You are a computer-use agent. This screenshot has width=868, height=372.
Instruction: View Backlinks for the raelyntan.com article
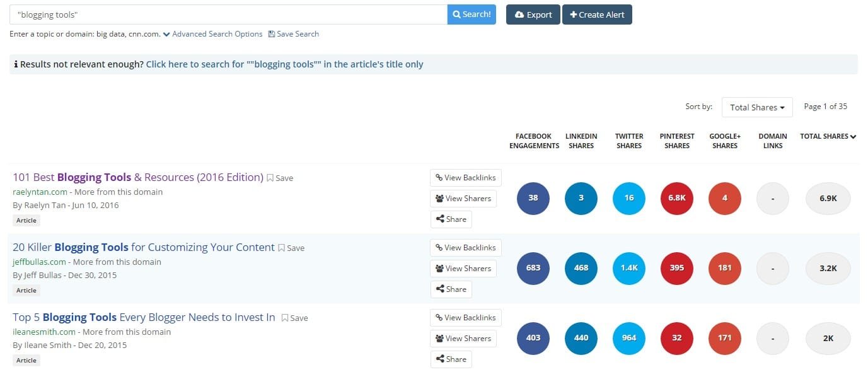click(465, 178)
